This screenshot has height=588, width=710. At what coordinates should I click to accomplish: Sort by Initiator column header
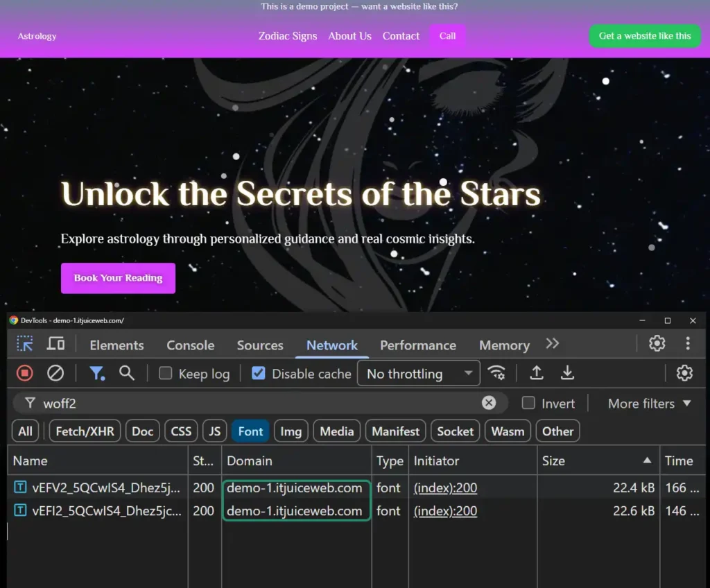click(473, 460)
